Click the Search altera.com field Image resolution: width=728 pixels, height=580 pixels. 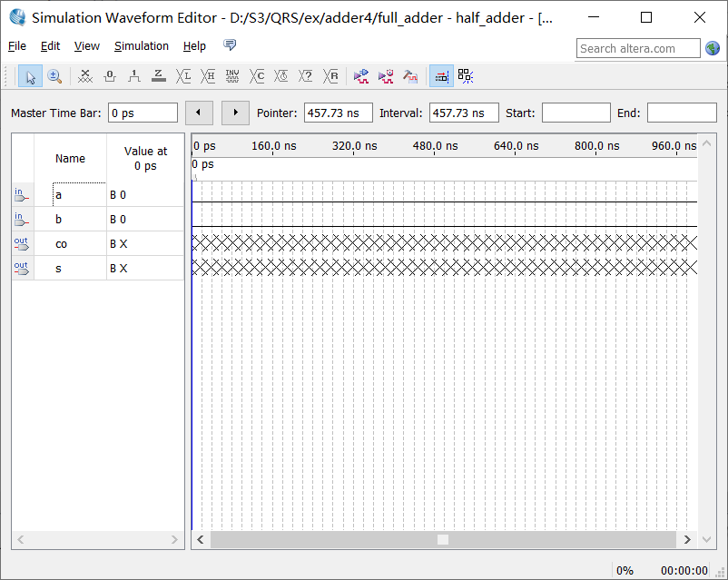click(x=638, y=48)
